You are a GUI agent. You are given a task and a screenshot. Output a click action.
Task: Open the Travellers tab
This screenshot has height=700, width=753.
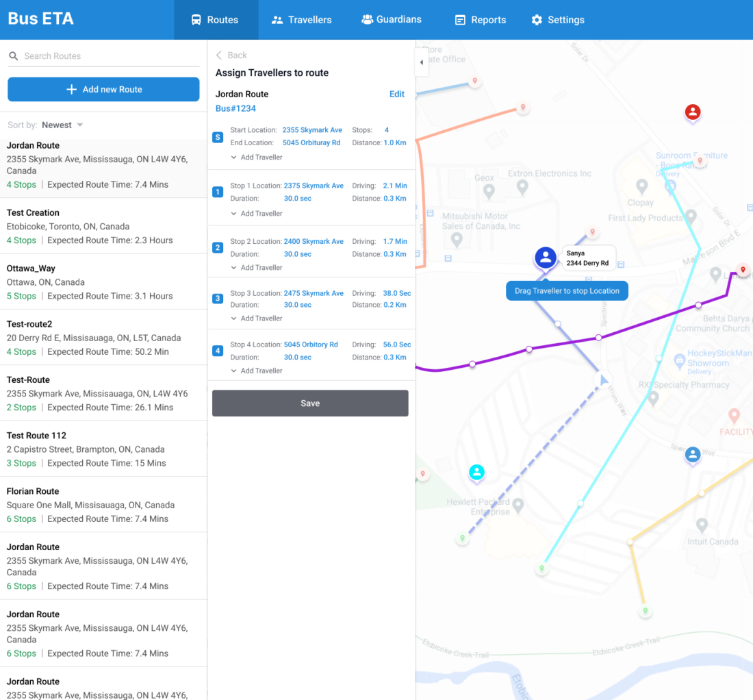tap(301, 20)
